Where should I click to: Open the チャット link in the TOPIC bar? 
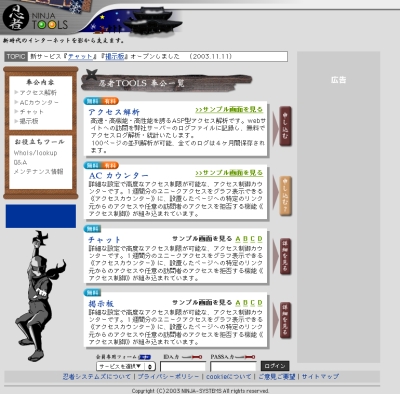click(x=80, y=56)
